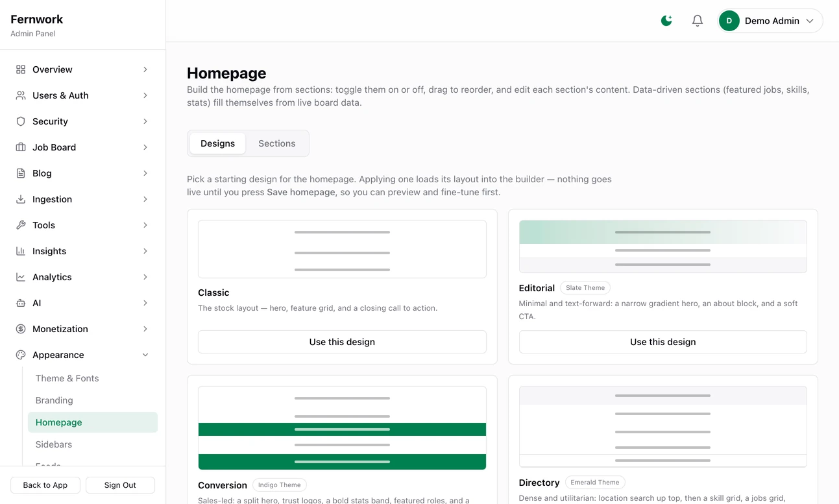
Task: Select the Homepage submenu item
Action: click(x=93, y=422)
